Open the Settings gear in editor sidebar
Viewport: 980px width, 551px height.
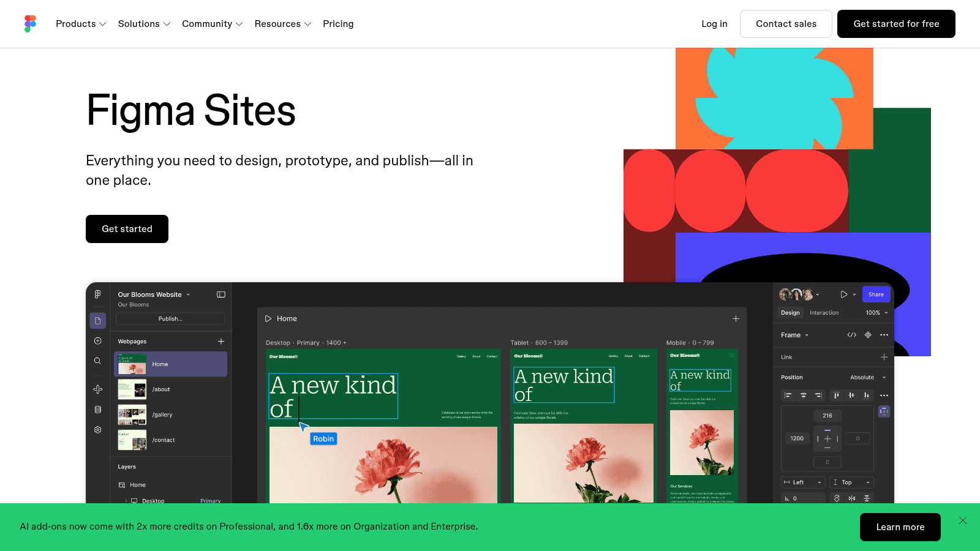(97, 430)
